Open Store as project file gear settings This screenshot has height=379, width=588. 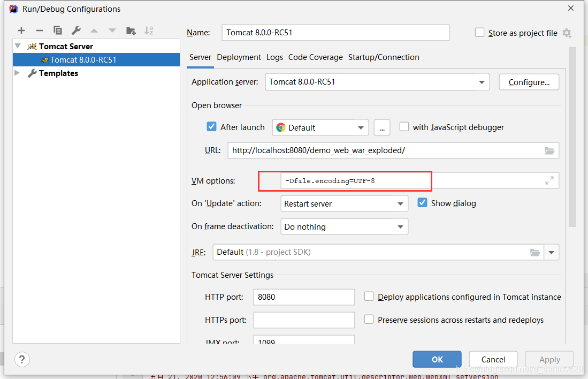tap(567, 33)
